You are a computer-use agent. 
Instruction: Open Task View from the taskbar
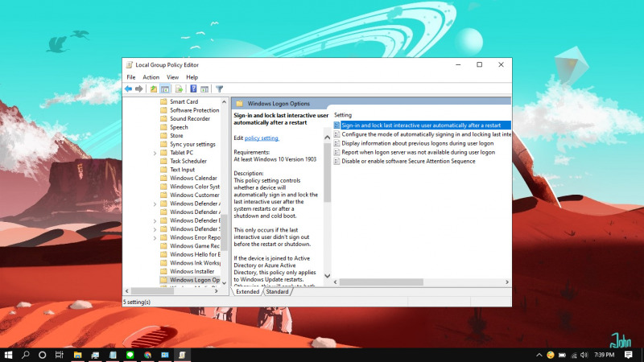pyautogui.click(x=60, y=355)
